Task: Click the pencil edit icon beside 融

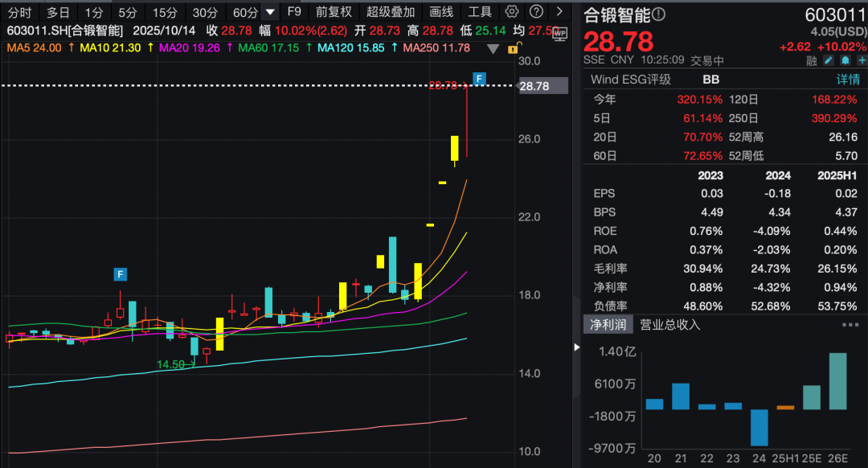Action: (x=829, y=60)
